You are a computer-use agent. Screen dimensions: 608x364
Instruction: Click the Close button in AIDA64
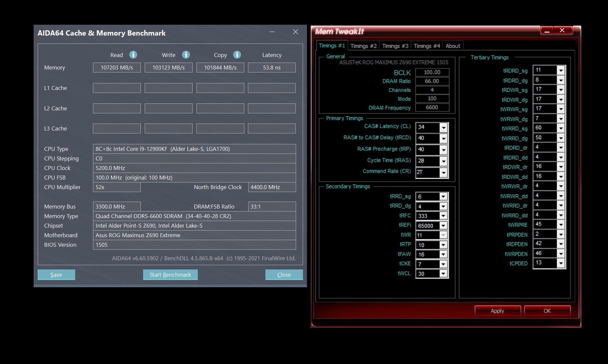pos(284,275)
